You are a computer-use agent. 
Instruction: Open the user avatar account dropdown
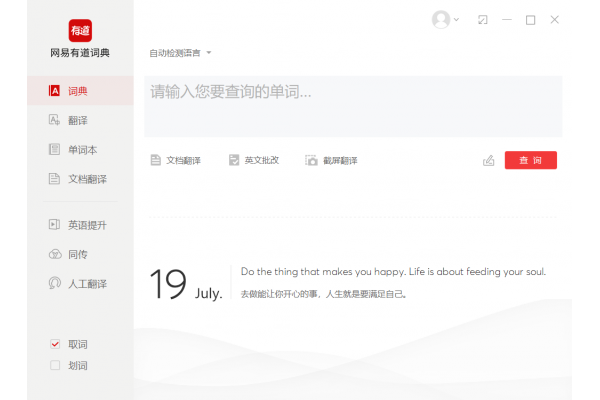445,20
